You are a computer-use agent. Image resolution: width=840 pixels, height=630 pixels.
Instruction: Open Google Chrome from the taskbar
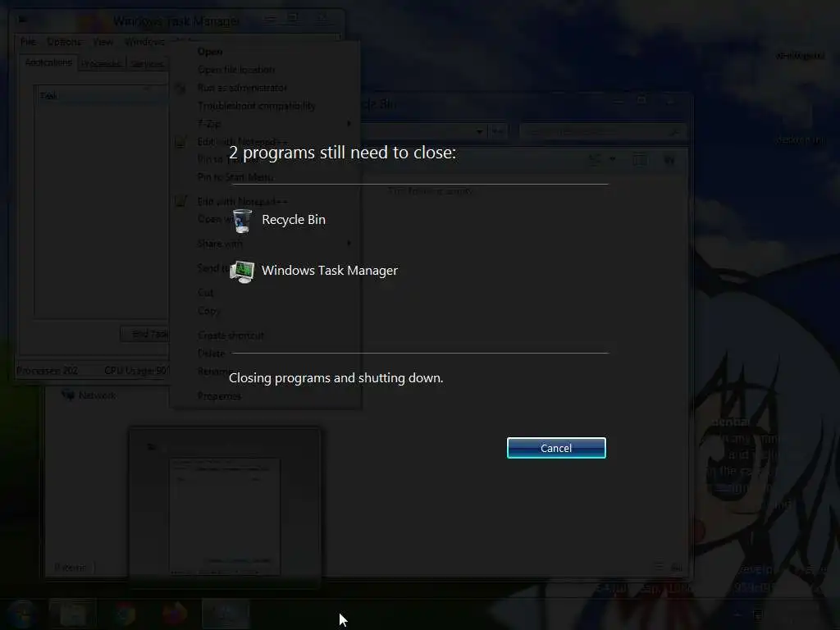pyautogui.click(x=124, y=614)
